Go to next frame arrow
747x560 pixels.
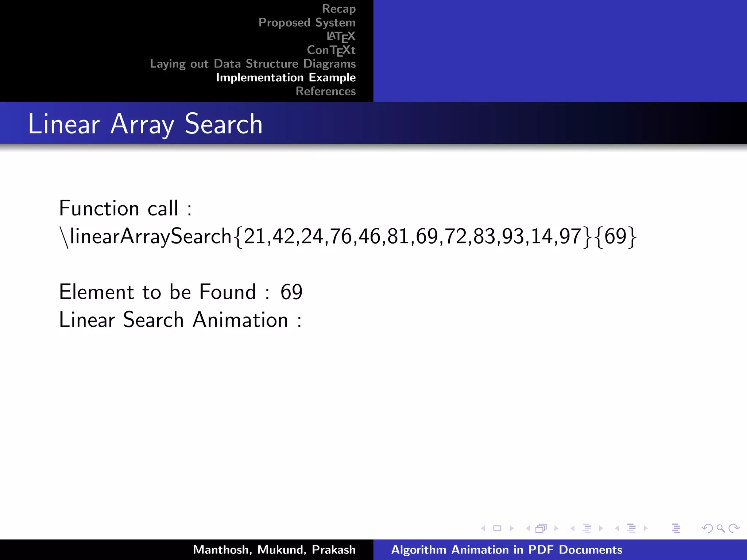[556, 528]
